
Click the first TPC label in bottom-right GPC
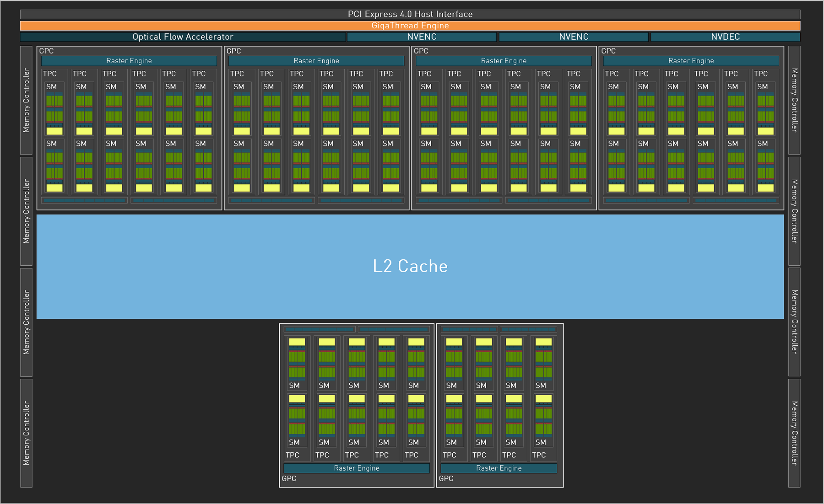pyautogui.click(x=450, y=455)
